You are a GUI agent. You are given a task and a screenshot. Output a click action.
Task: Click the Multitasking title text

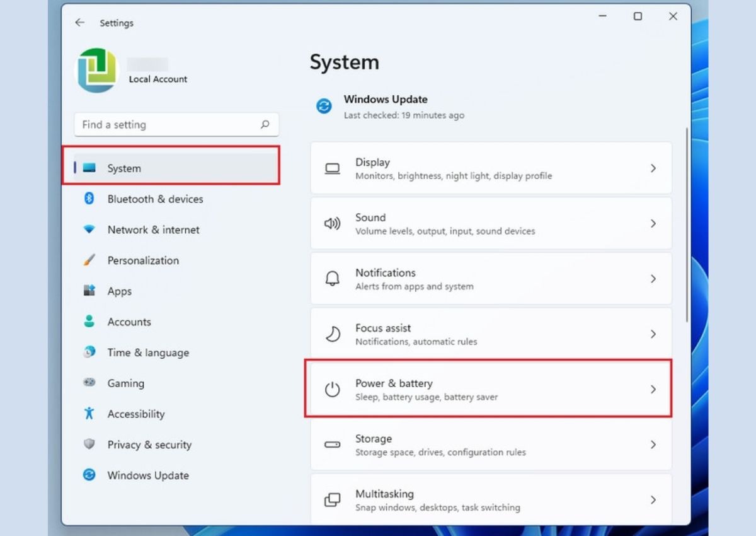point(384,494)
